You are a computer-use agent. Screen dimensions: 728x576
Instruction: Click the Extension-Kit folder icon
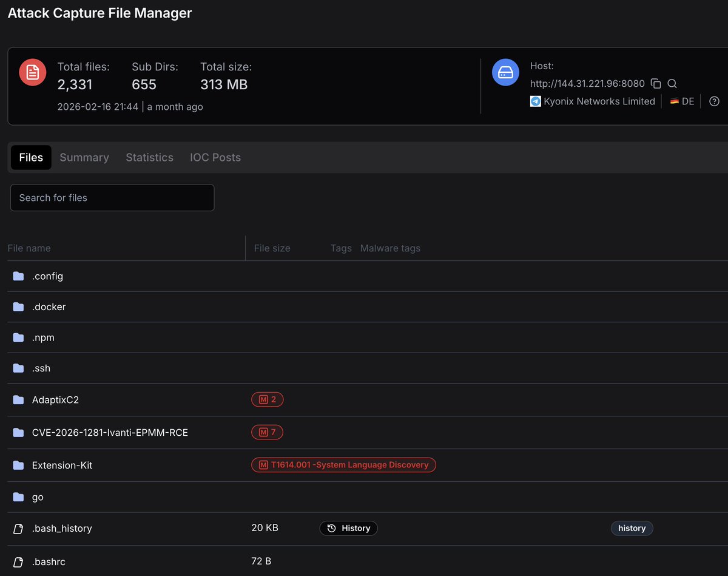click(x=18, y=466)
